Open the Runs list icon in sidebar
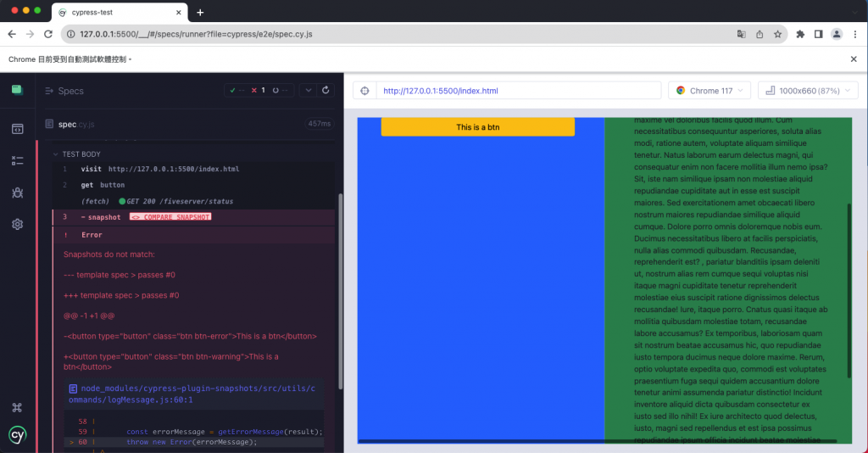868x453 pixels. 17,160
